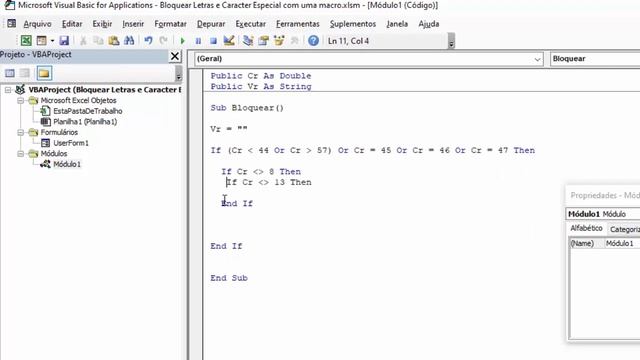Screen dimensions: 640x360
Task: Click the View Microsoft Excel icon
Action: [26, 40]
